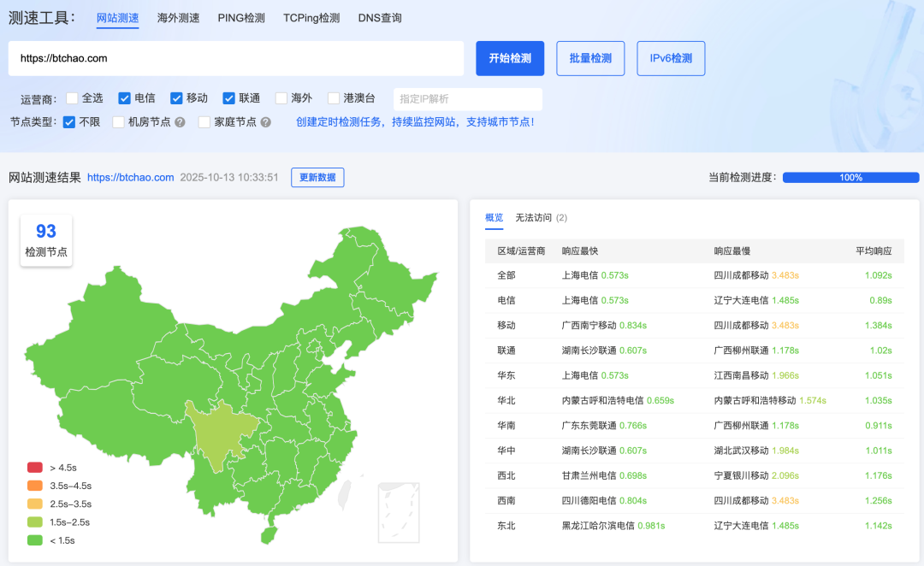Click the 100% detection progress bar
This screenshot has height=566, width=924.
[x=850, y=177]
